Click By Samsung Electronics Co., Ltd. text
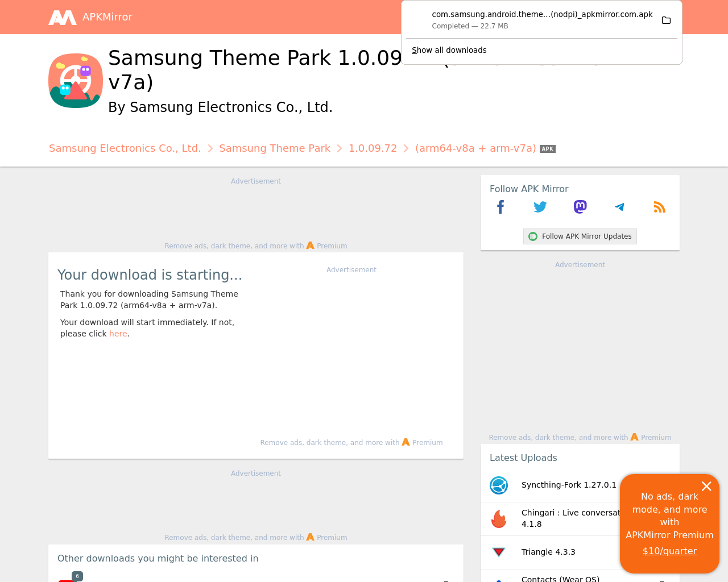The image size is (728, 582). click(220, 107)
